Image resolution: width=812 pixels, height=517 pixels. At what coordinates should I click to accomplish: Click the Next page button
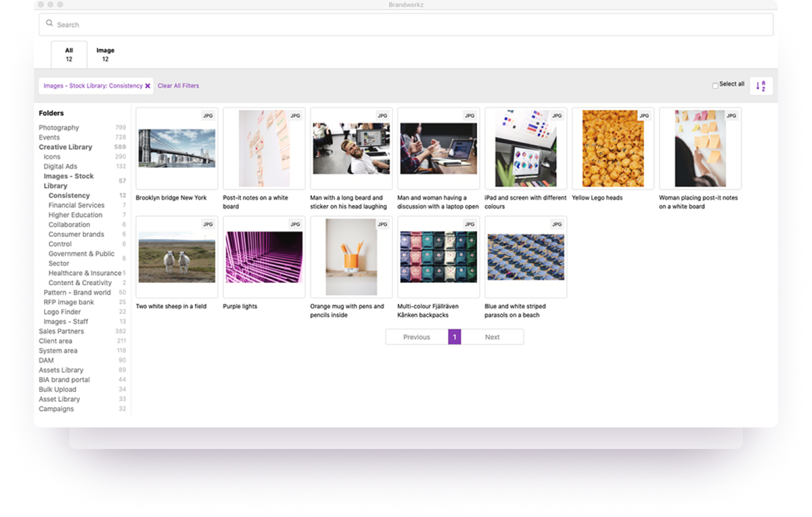[x=492, y=337]
